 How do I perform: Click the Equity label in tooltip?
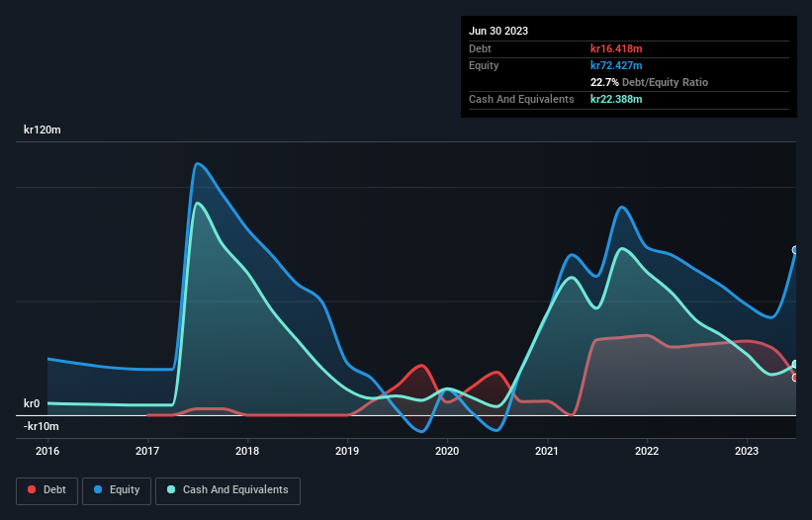coord(484,65)
